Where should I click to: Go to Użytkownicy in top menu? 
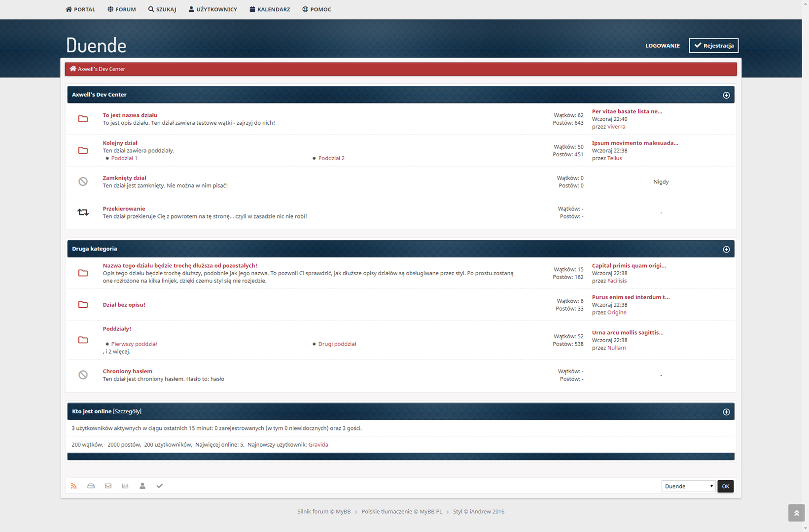(212, 9)
